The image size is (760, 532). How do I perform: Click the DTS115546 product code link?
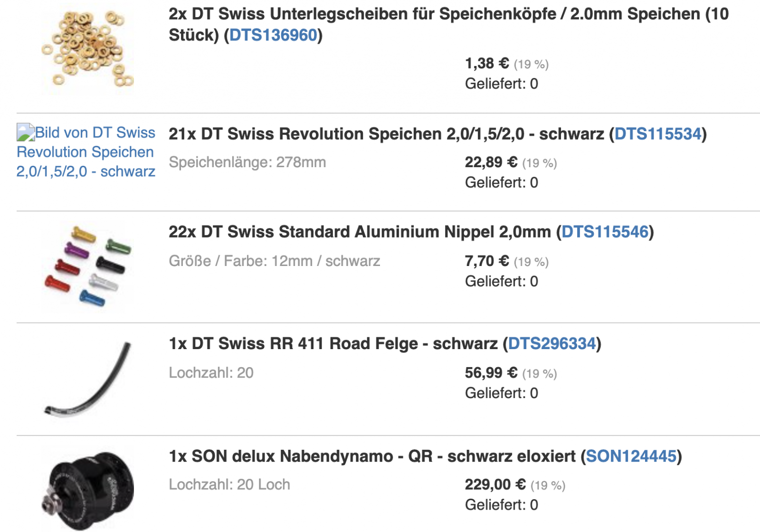(605, 232)
